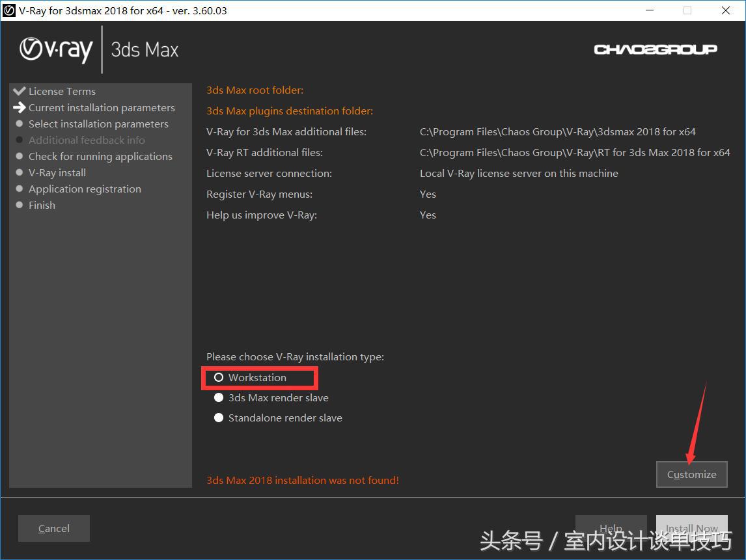Viewport: 746px width, 560px height.
Task: Click the V-Ray RT additional files label
Action: 264,153
